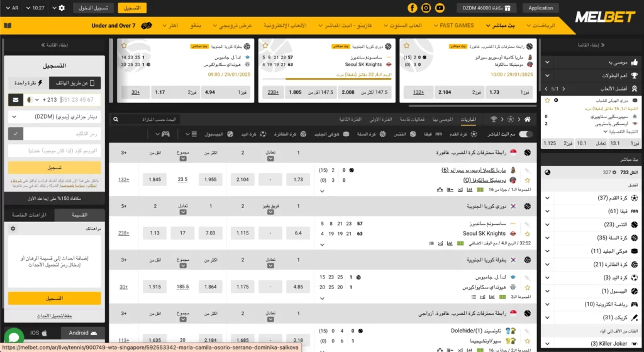This screenshot has height=352, width=644.
Task: Filter live matches by كرة الطائرة volleyball icon
Action: 303,134
